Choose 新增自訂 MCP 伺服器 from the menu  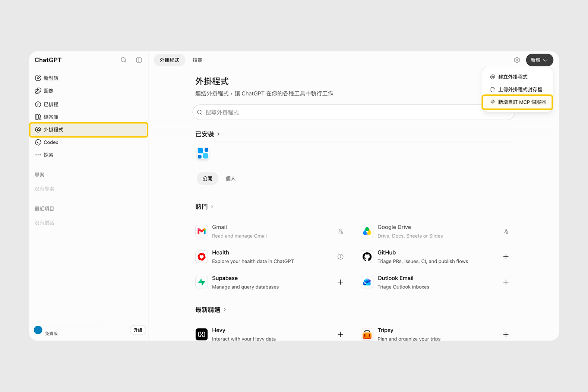(517, 102)
